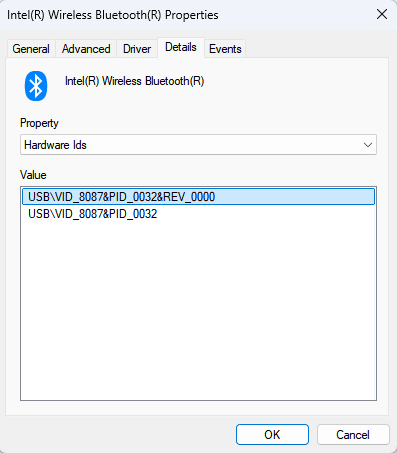Click the Property label
Image resolution: width=397 pixels, height=453 pixels.
click(39, 123)
